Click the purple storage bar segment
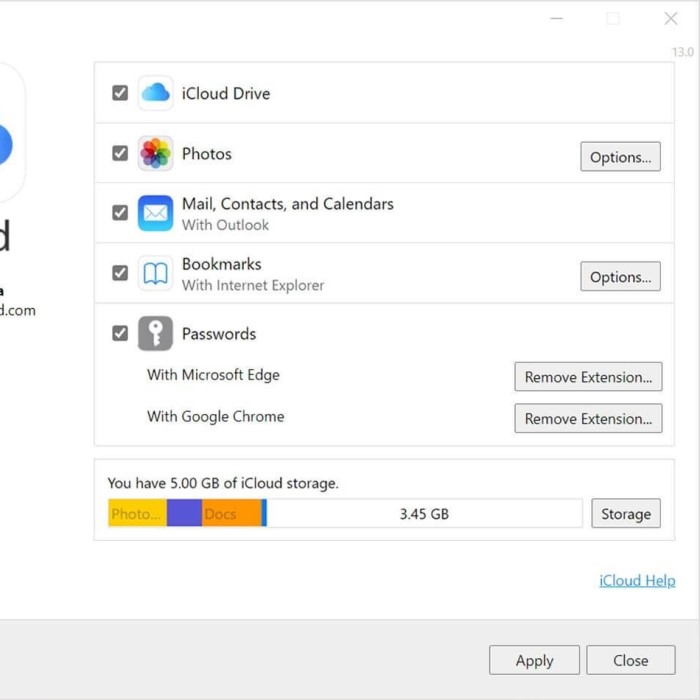 [184, 513]
